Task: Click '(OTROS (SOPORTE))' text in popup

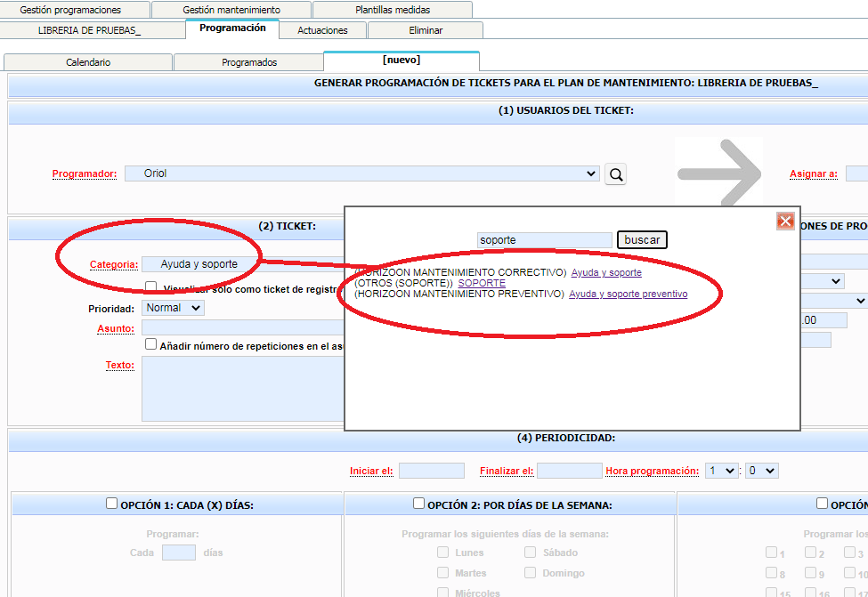Action: pos(403,283)
